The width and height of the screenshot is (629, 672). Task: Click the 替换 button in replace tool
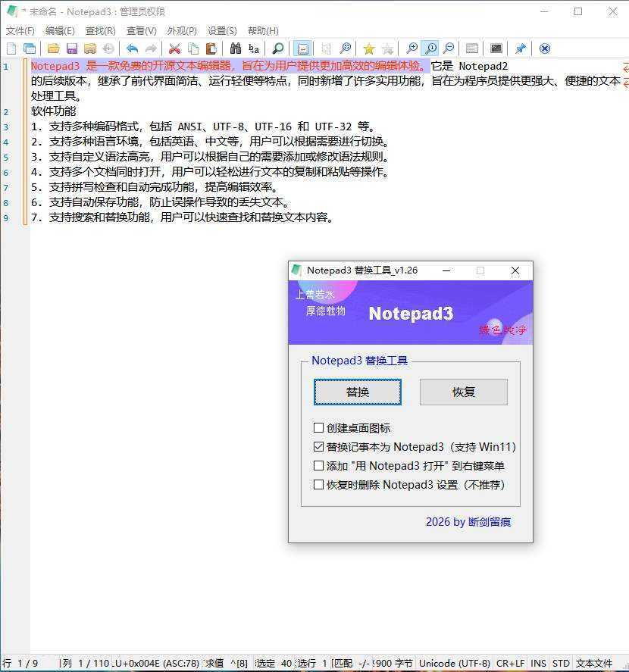click(x=357, y=392)
